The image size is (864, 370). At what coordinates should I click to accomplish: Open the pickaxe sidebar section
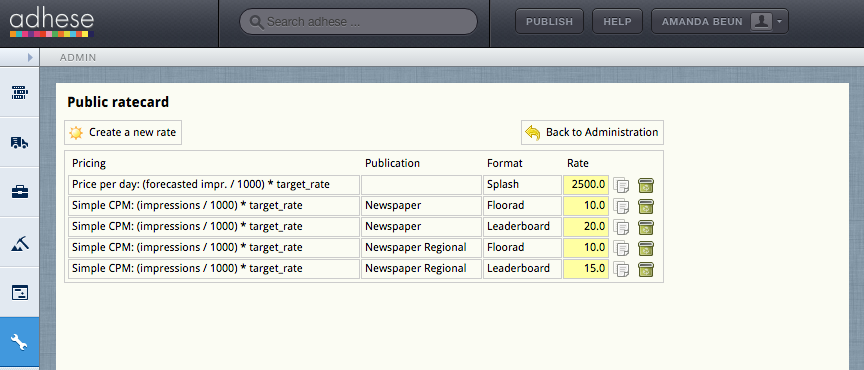(20, 243)
